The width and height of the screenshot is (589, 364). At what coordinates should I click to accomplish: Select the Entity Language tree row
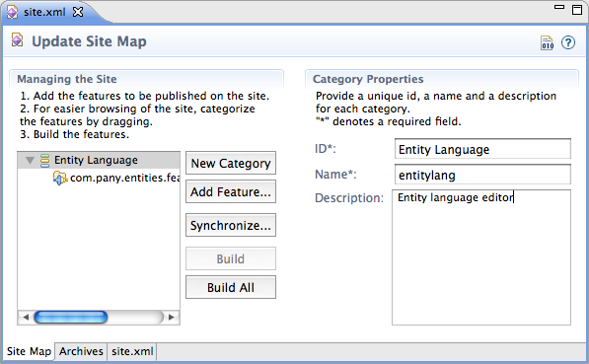pos(99,161)
